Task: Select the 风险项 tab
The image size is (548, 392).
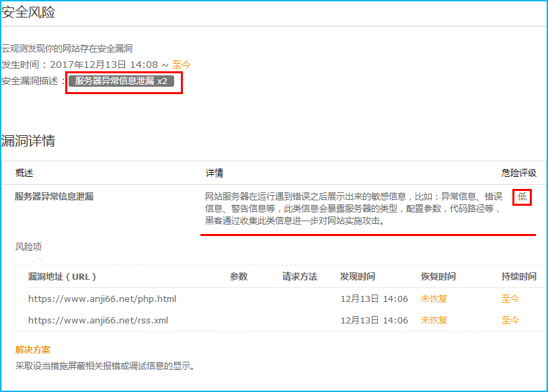Action: coord(28,247)
